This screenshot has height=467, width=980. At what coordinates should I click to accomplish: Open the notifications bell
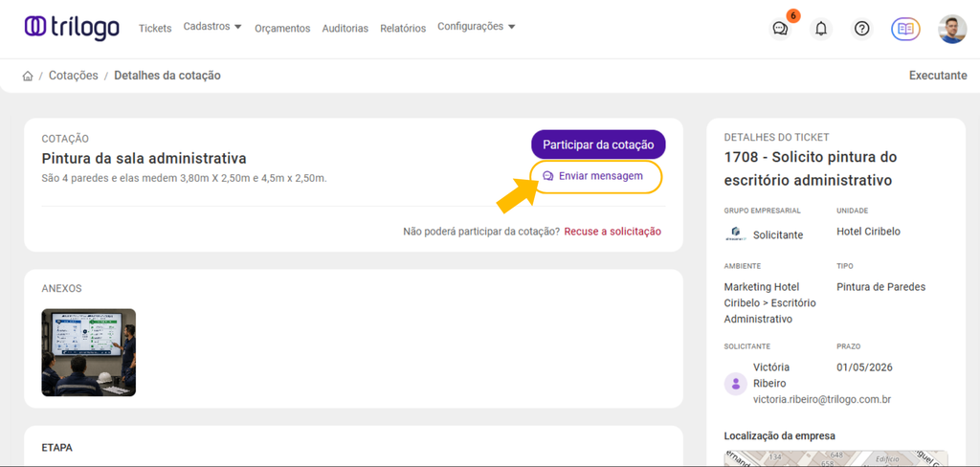(821, 29)
